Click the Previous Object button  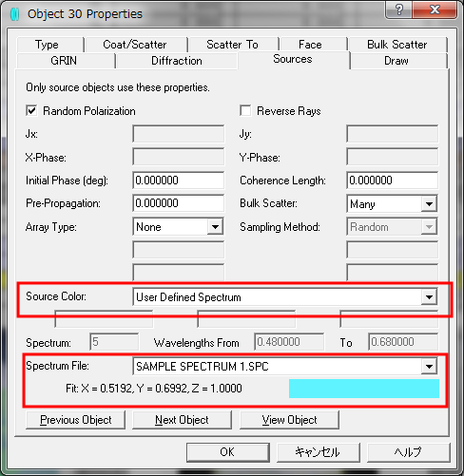pyautogui.click(x=76, y=420)
